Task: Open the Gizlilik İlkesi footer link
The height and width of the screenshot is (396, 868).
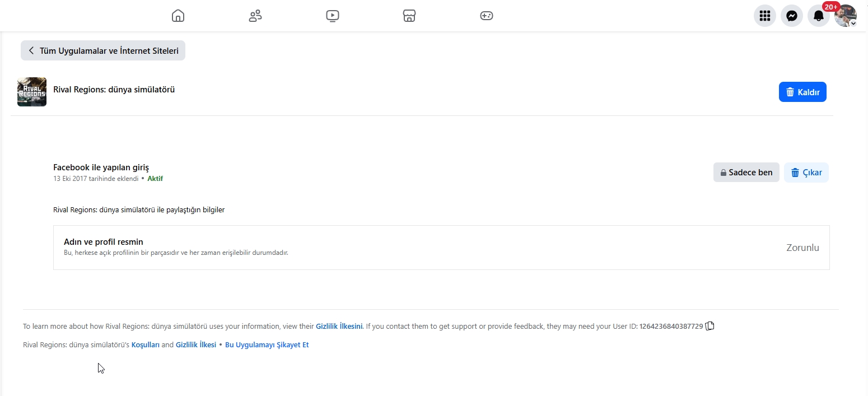Action: (x=196, y=345)
